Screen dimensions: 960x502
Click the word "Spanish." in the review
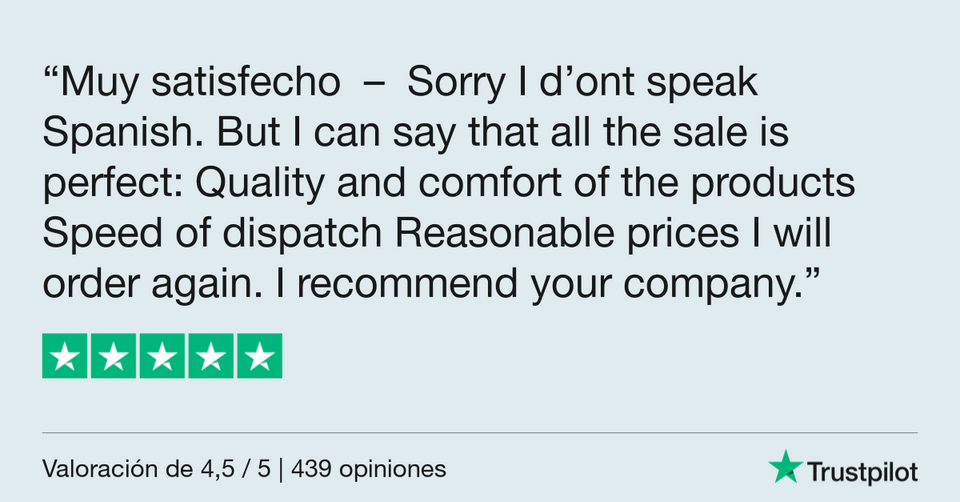tap(122, 133)
